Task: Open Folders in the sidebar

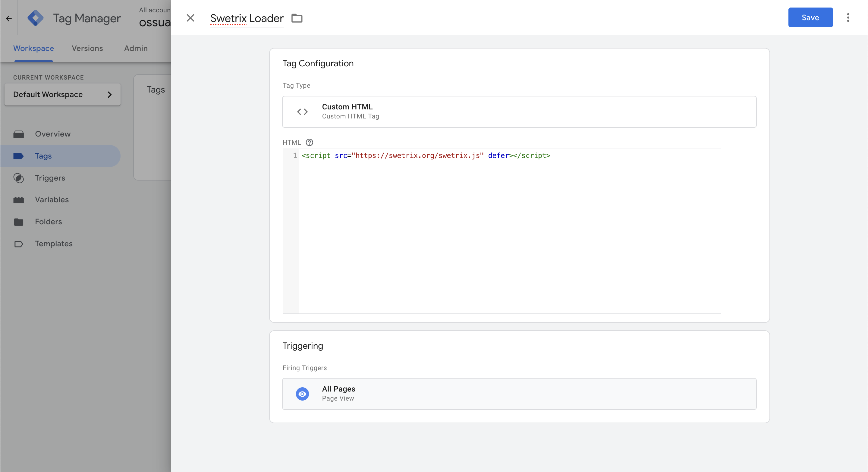Action: [x=48, y=222]
